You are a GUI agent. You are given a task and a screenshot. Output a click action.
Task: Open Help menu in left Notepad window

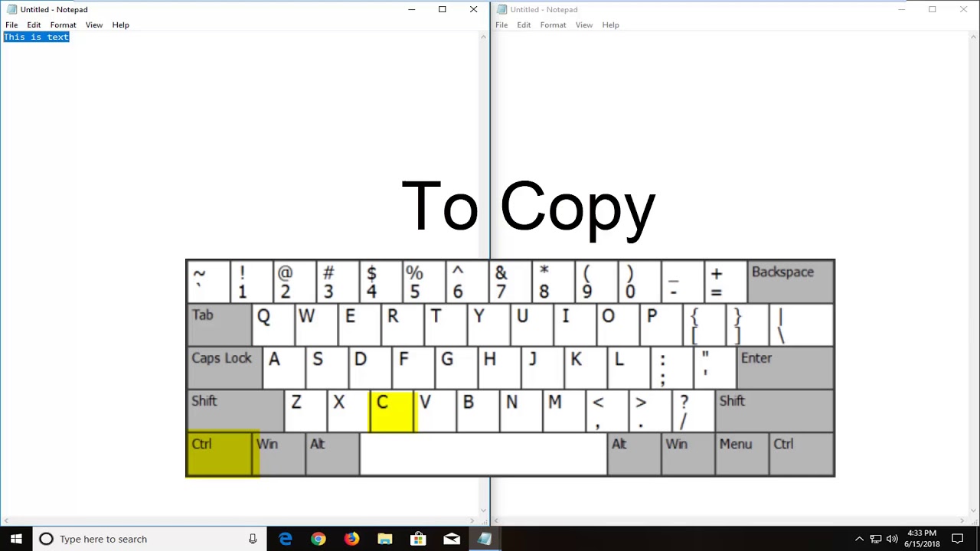point(120,24)
